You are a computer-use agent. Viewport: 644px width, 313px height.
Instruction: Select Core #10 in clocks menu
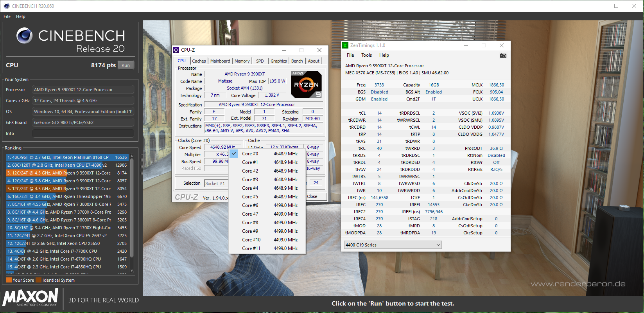coord(267,240)
